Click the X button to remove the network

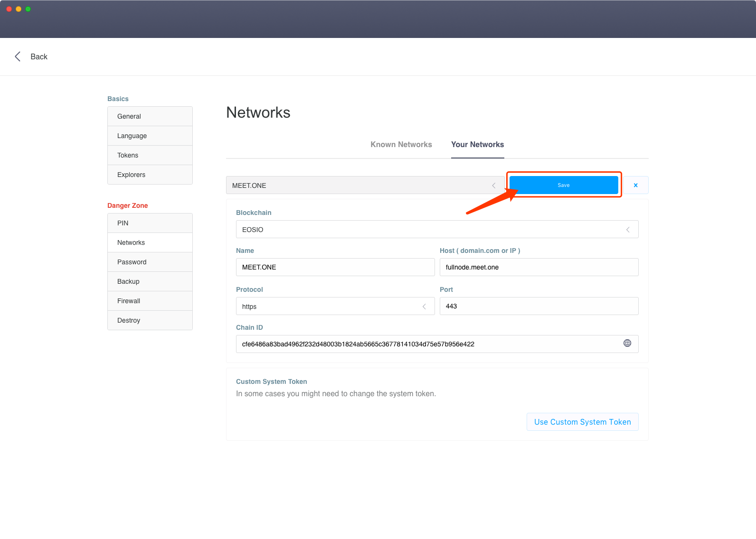tap(635, 185)
